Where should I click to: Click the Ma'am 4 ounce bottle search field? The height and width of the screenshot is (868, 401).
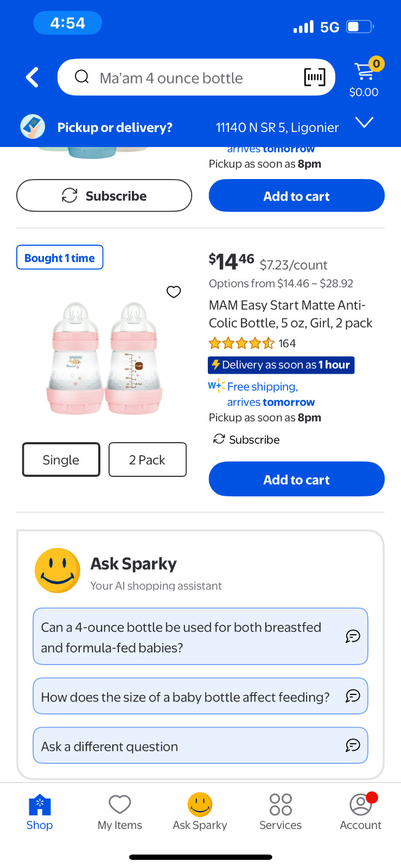coord(196,77)
